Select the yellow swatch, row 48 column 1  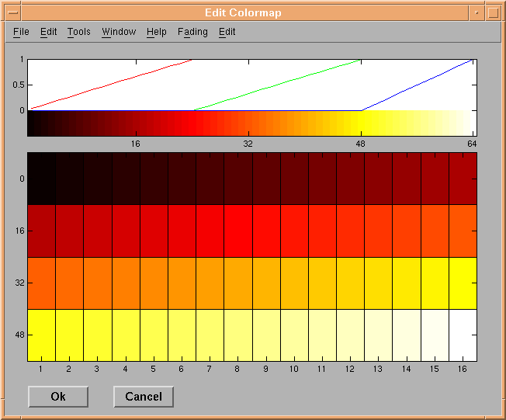pos(41,335)
